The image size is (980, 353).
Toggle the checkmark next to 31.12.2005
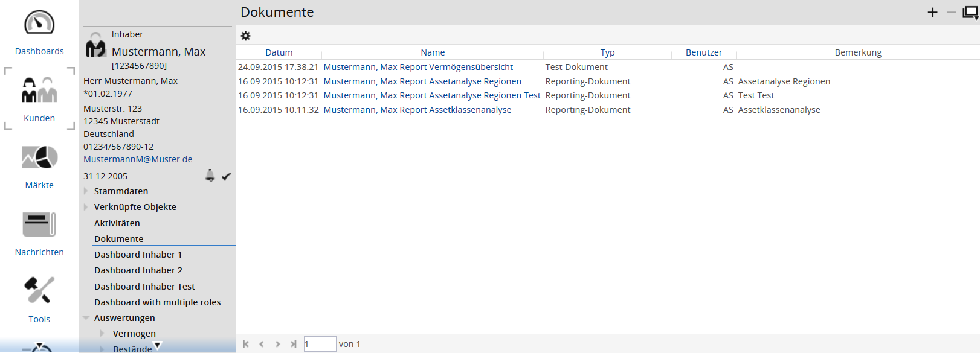click(x=226, y=176)
